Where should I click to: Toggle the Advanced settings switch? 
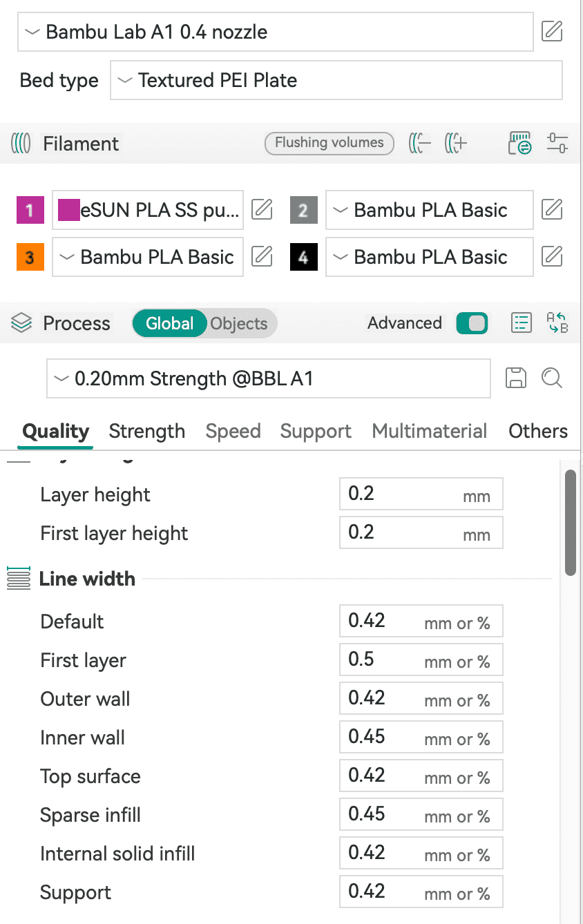pos(472,323)
